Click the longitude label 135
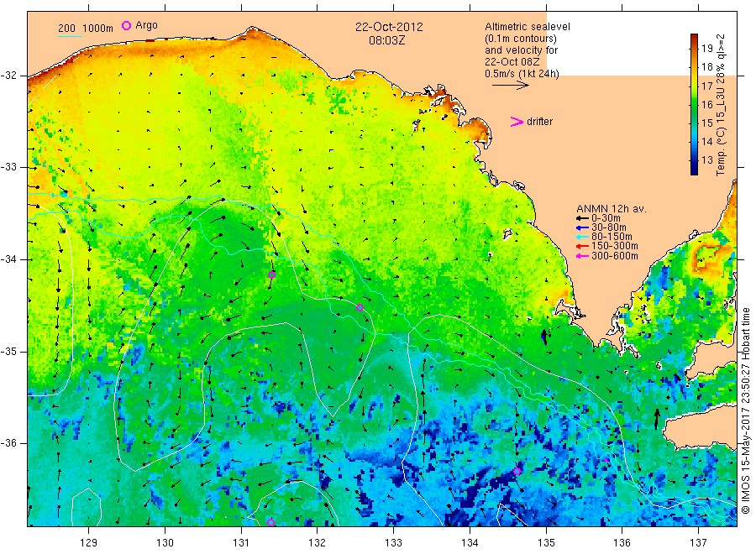 546,543
